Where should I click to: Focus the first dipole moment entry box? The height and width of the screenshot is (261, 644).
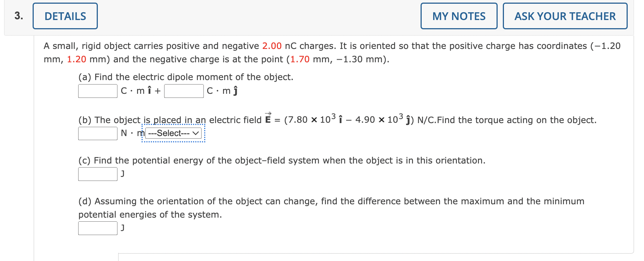(97, 91)
